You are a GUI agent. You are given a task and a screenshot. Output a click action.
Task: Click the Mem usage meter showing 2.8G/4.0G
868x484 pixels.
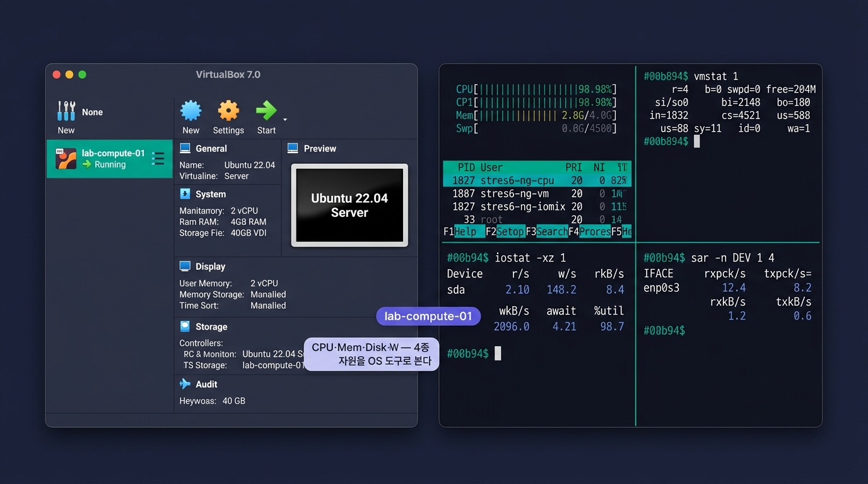click(x=536, y=115)
